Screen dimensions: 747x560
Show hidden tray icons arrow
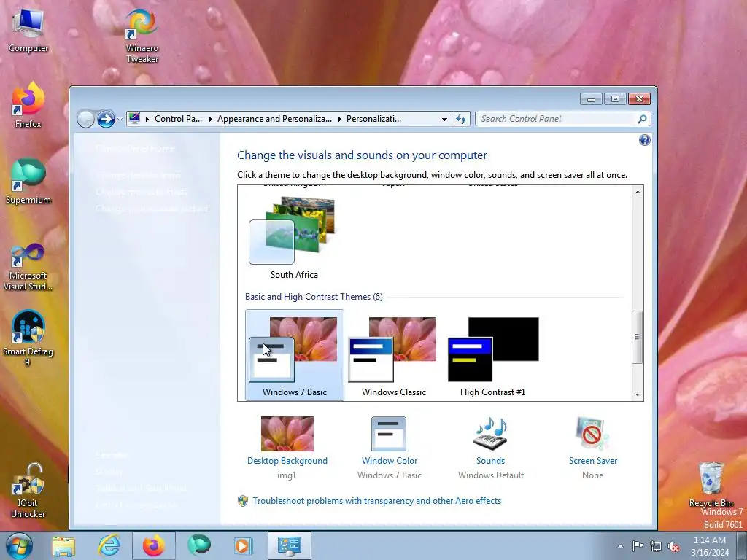click(620, 546)
